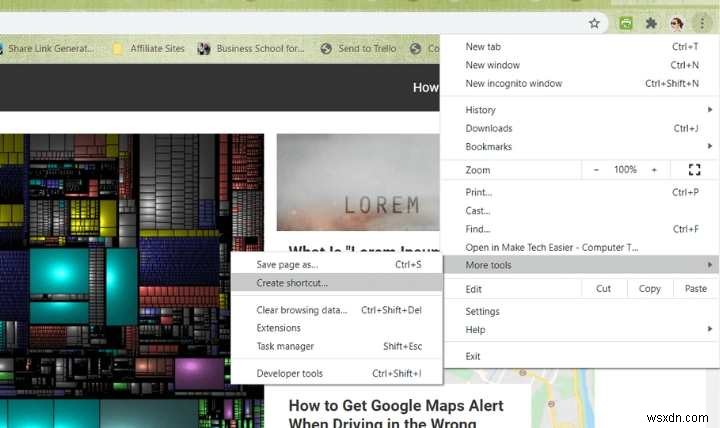This screenshot has width=720, height=428.
Task: Select Open in Make Tech Easier entry
Action: 579,248
